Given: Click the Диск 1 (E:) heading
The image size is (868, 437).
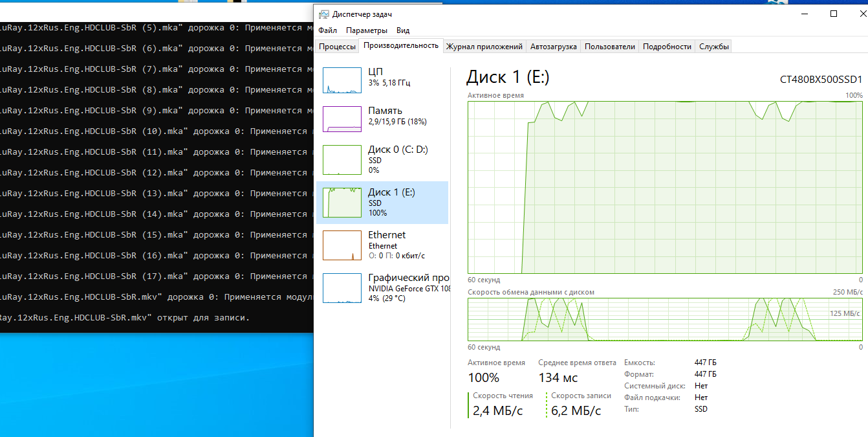Looking at the screenshot, I should (x=508, y=77).
